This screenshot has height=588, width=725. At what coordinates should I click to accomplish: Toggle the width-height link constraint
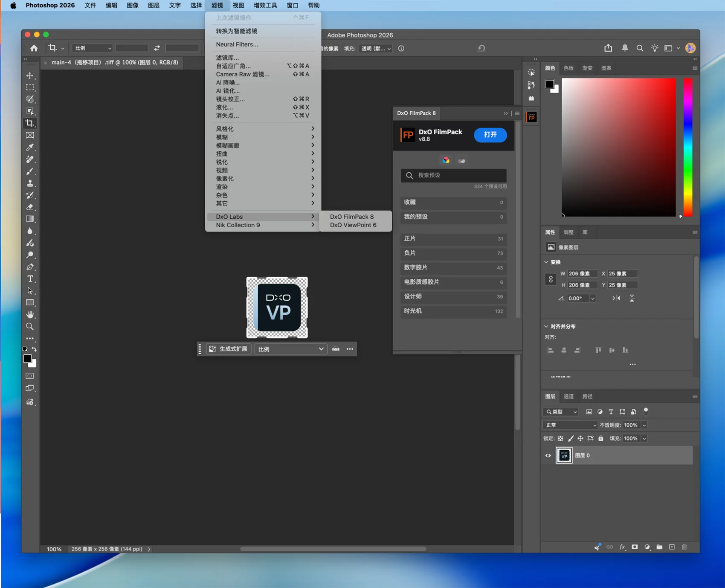tap(551, 279)
